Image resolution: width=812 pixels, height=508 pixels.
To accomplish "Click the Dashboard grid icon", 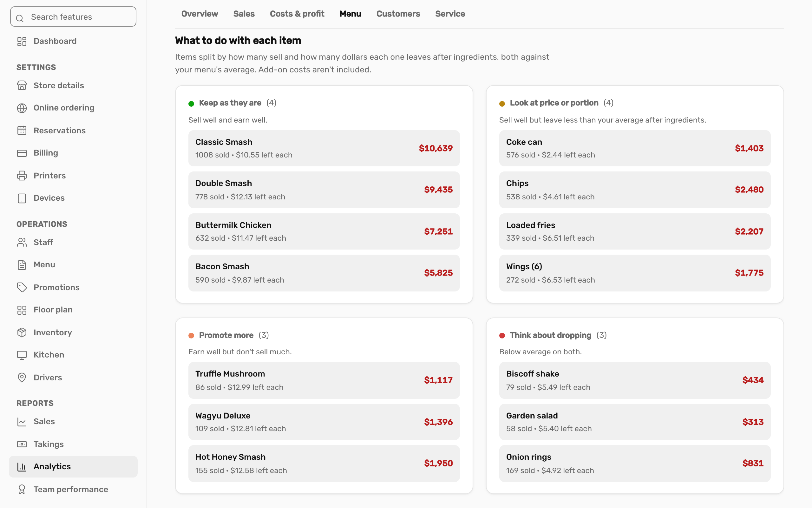I will 22,41.
